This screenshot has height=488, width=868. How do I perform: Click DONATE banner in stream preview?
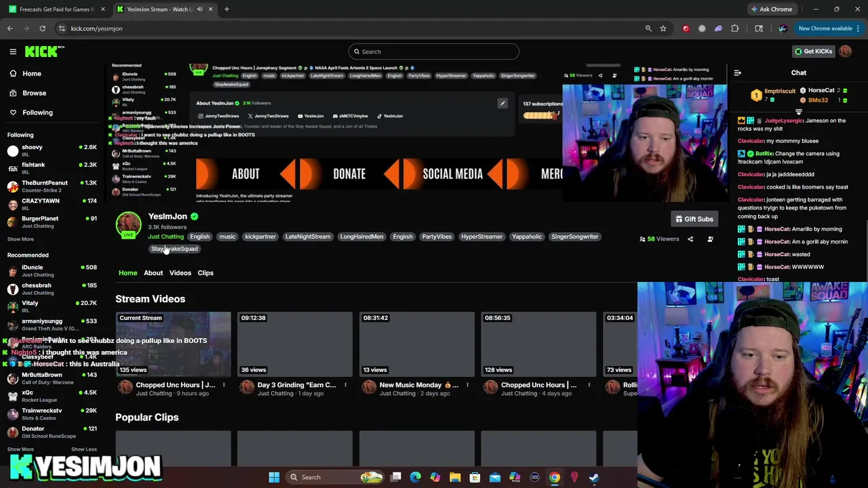click(349, 174)
